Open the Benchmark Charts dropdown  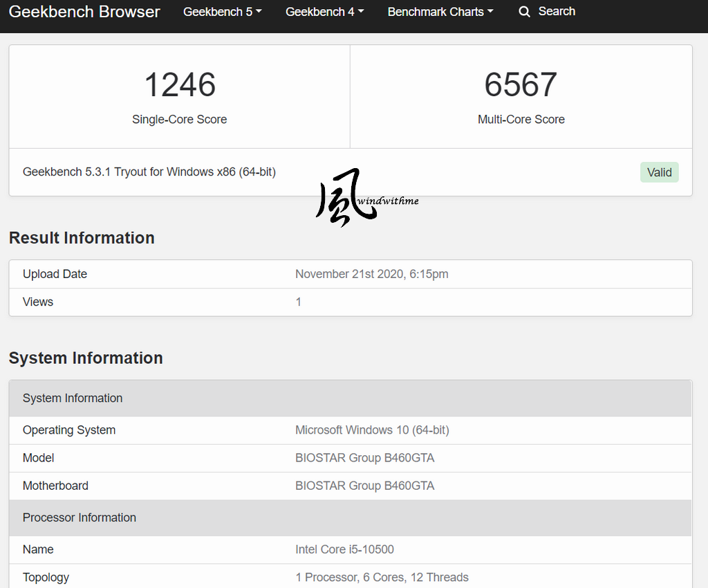440,12
